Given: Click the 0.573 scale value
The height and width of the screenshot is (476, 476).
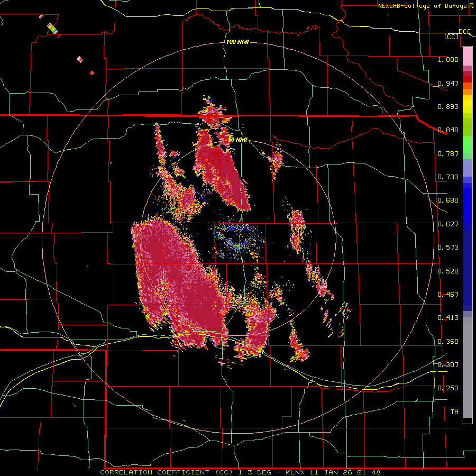Looking at the screenshot, I should 448,248.
